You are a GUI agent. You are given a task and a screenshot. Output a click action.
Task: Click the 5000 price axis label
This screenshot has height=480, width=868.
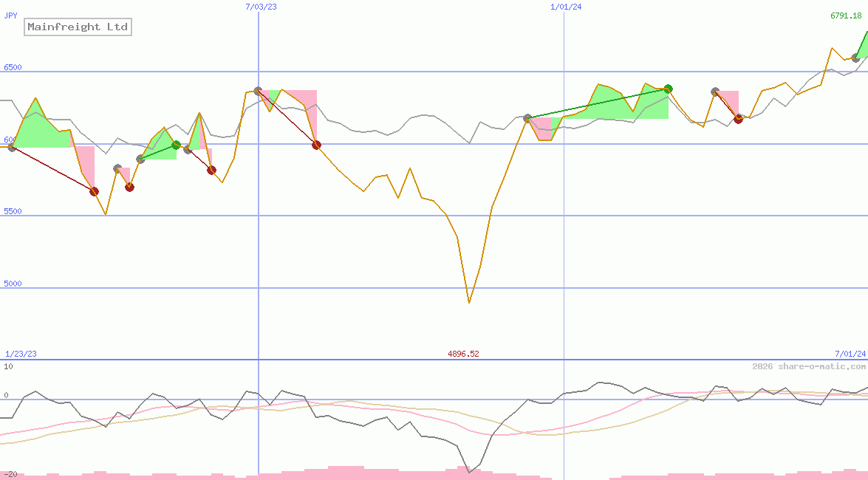click(x=13, y=284)
